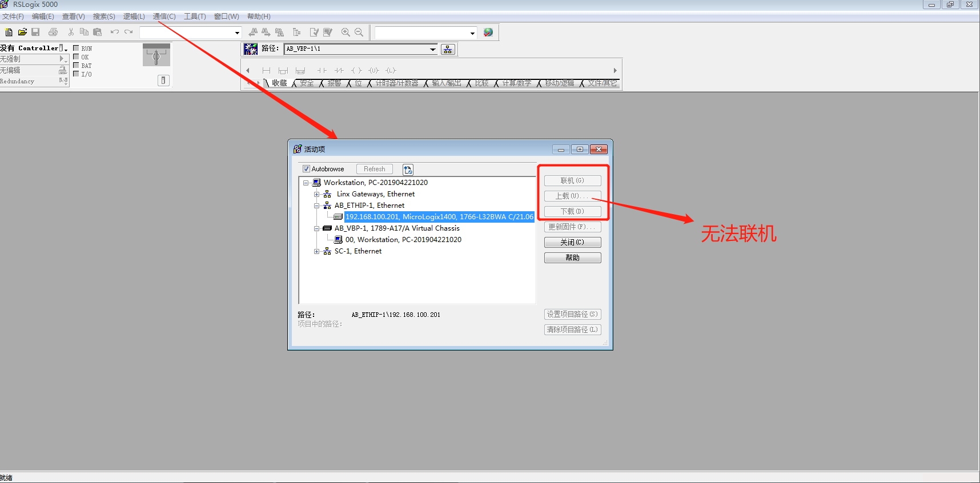
Task: Open the path dropdown showing AB_VBP-1\1
Action: click(432, 49)
